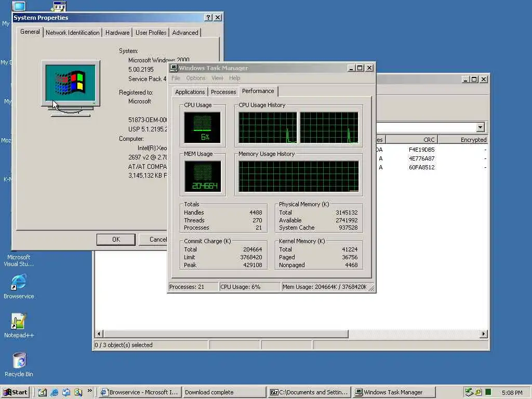Open the Start menu
Viewport: 532px width, 399px height.
(x=16, y=392)
